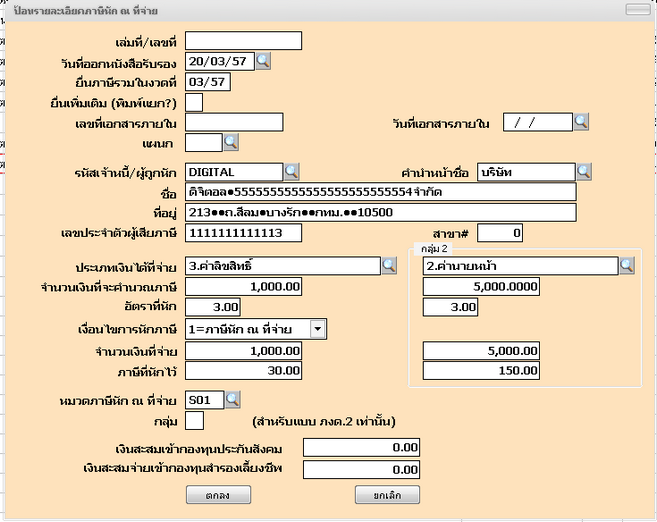Click the ยกเลิก (Cancel) button
Screen dimensions: 657x522
(x=387, y=495)
